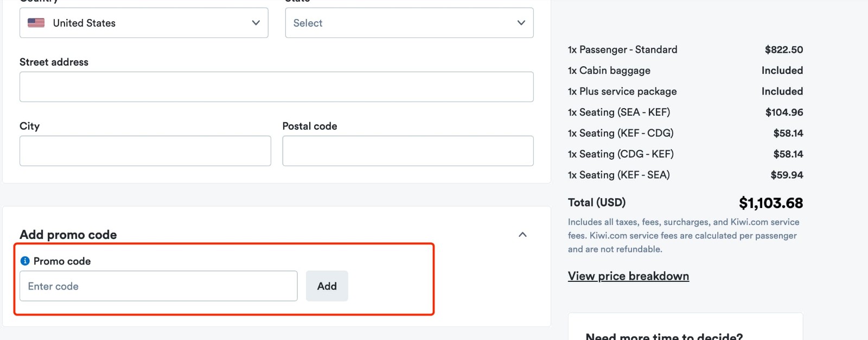Image resolution: width=868 pixels, height=340 pixels.
Task: Click the Street address input field
Action: coord(277,86)
